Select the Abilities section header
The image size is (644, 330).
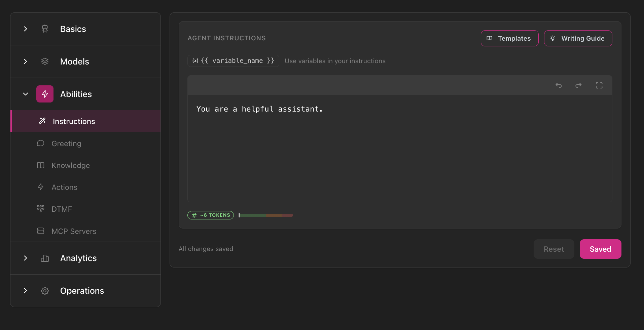(85, 94)
